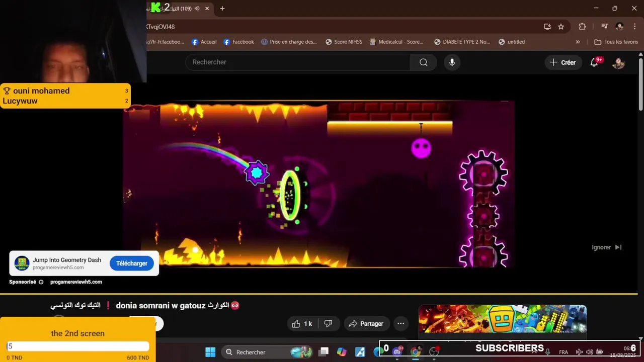The height and width of the screenshot is (362, 644).
Task: Click the yellow ad progress bar
Action: tap(318, 294)
